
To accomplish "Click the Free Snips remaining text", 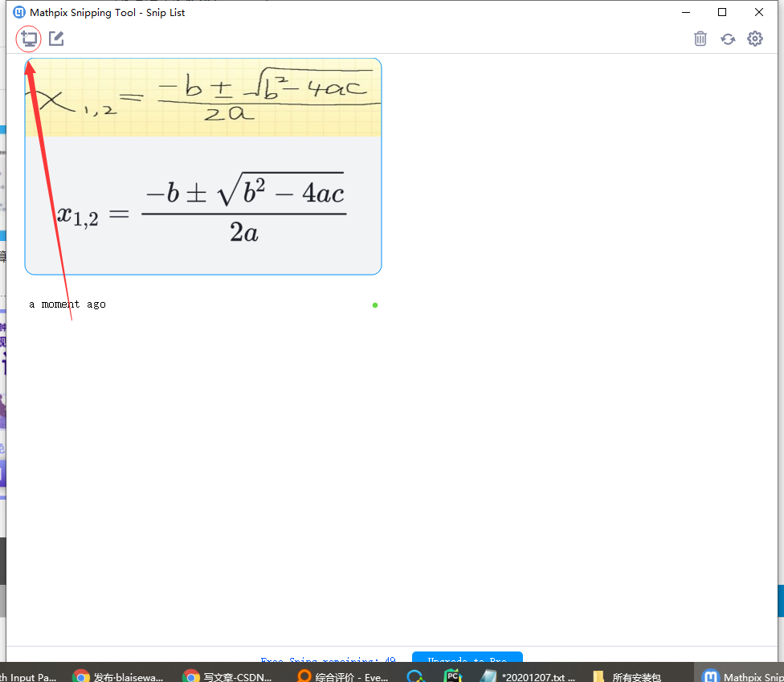I will (328, 660).
